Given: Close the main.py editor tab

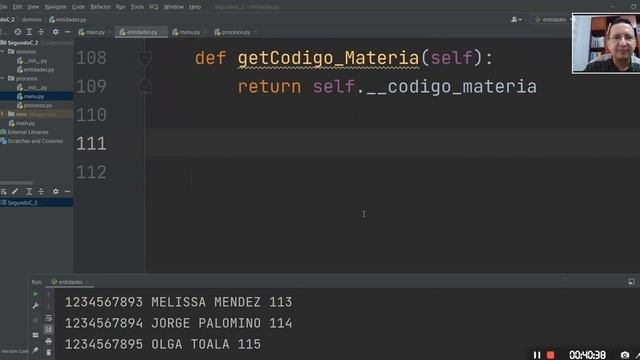Looking at the screenshot, I should click(x=110, y=32).
